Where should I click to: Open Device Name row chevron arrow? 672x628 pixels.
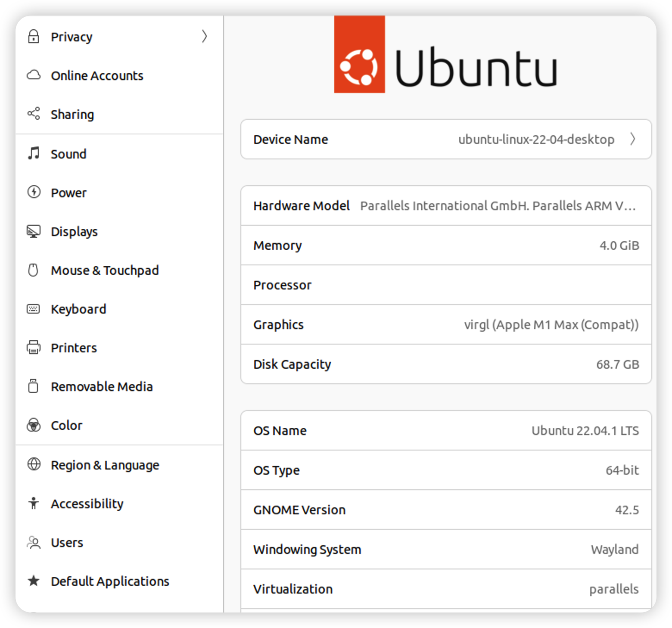pos(632,139)
